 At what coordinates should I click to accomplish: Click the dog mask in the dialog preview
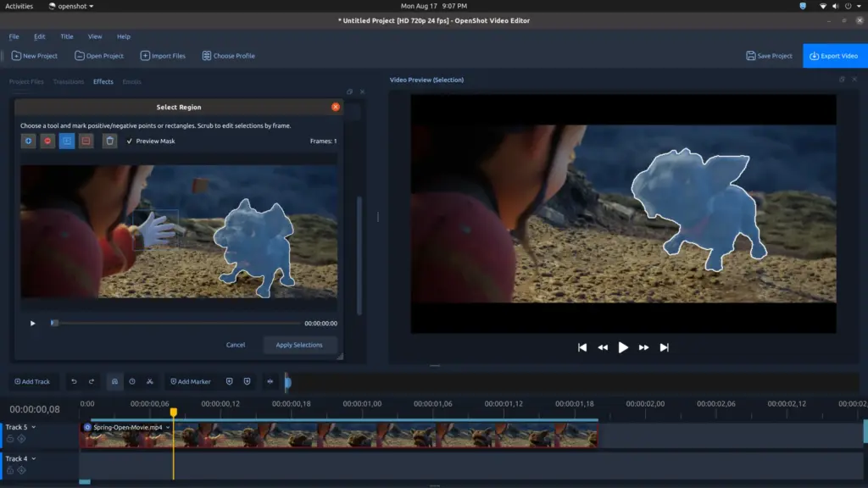point(254,247)
